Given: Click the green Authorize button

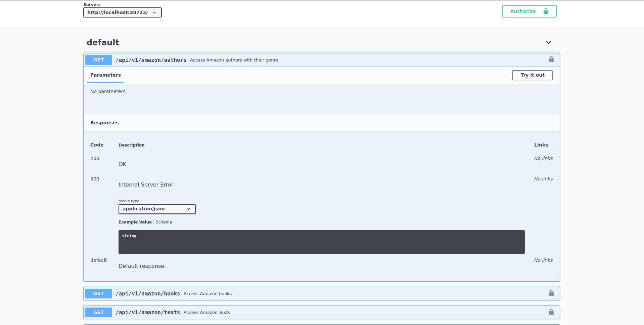Looking at the screenshot, I should tap(529, 11).
